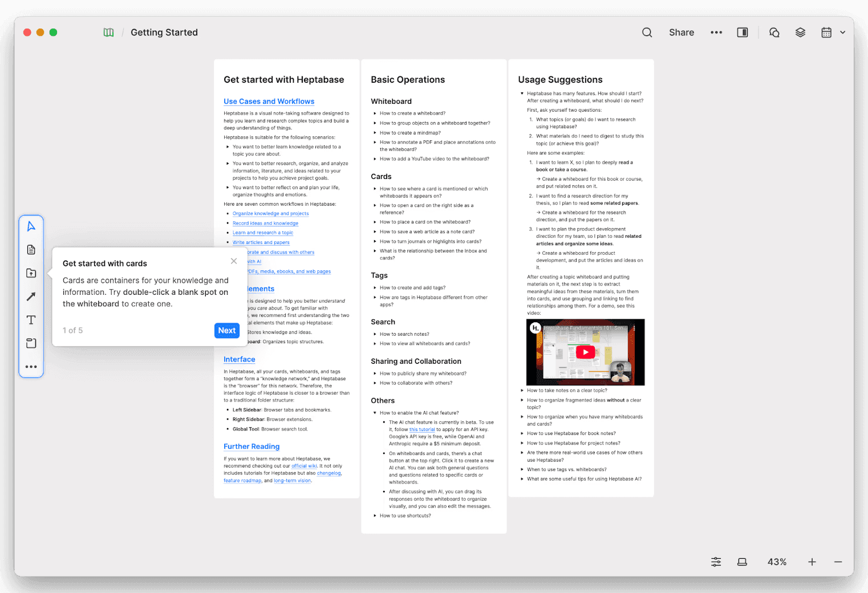
Task: Select the section tool
Action: point(31,343)
